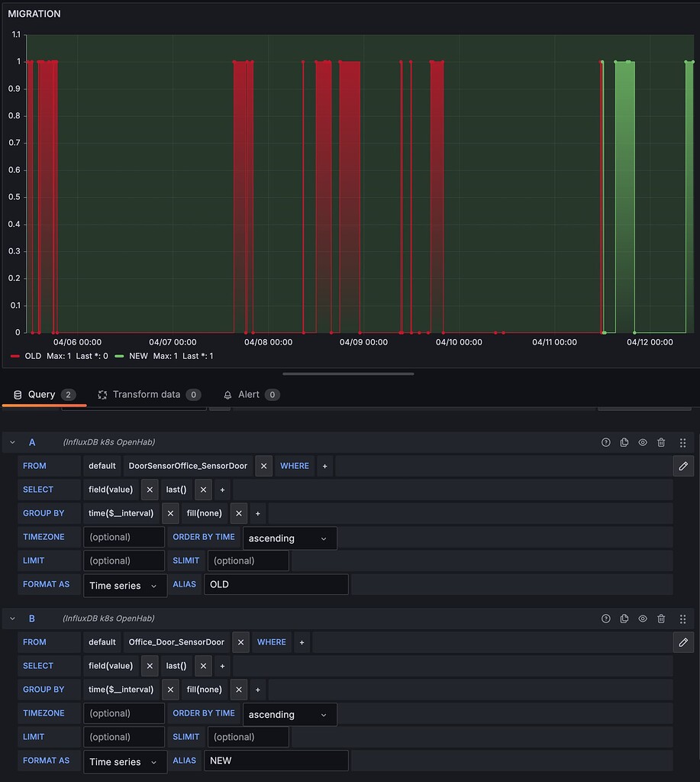Click the ALIAS field showing NEW
The image size is (700, 782).
(x=276, y=761)
